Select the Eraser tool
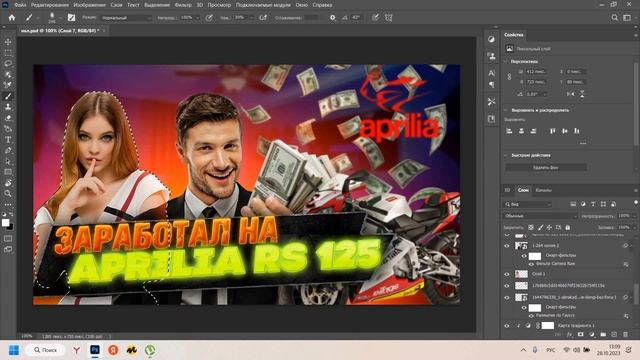 pyautogui.click(x=8, y=118)
